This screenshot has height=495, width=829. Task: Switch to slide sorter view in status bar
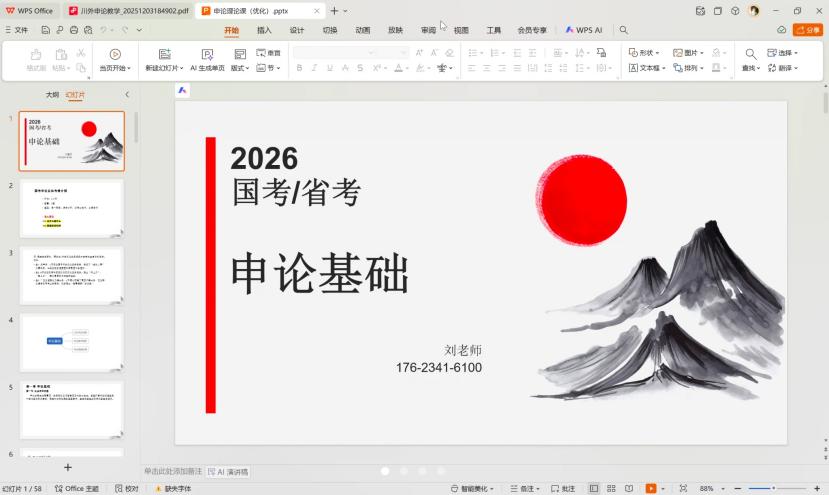click(x=612, y=489)
